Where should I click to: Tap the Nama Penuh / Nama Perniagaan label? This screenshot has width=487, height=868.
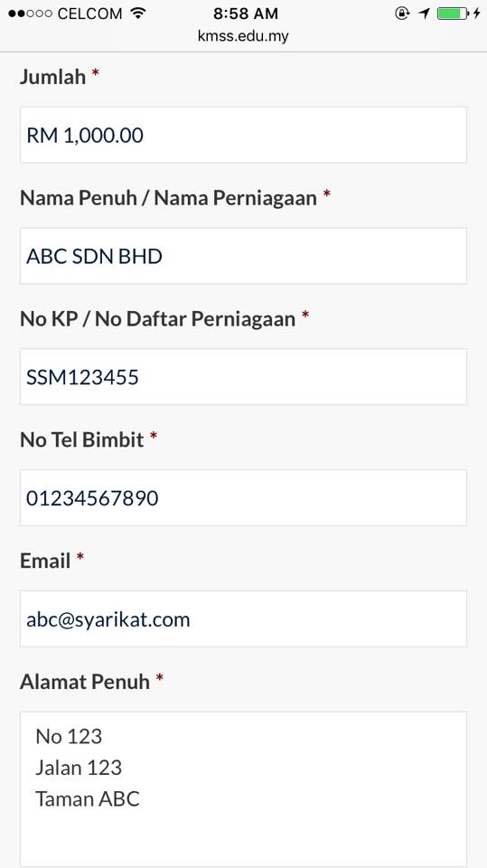168,198
